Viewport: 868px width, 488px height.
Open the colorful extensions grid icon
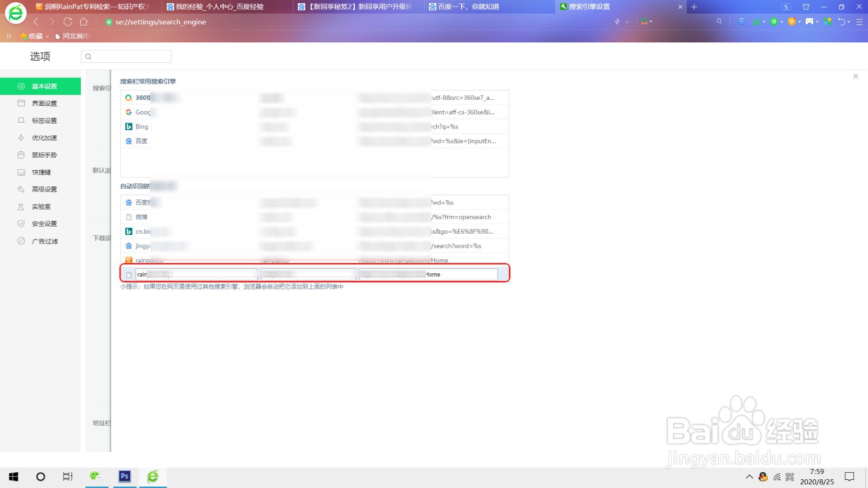pyautogui.click(x=827, y=22)
